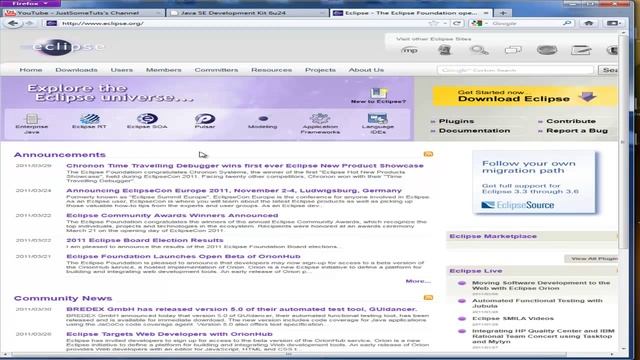Open the Committers navigation item

[216, 70]
